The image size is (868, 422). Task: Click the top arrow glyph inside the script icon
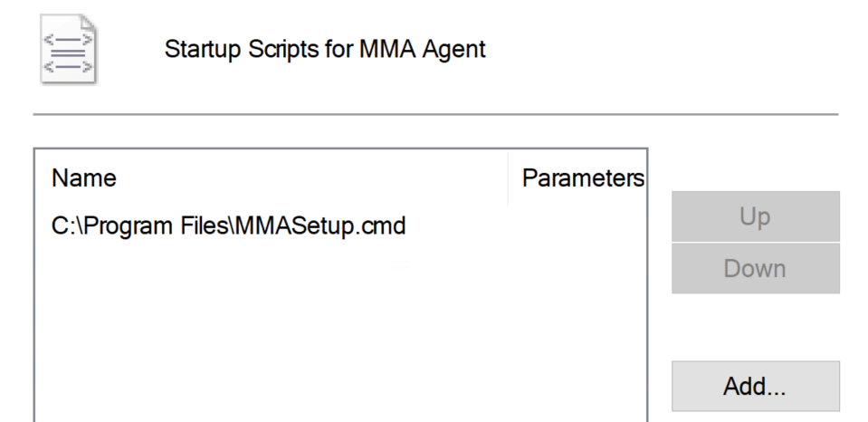pyautogui.click(x=69, y=37)
